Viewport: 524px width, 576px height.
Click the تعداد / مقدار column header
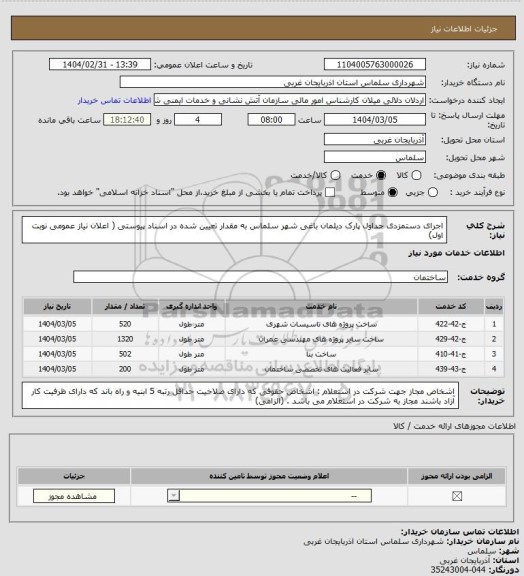(125, 306)
